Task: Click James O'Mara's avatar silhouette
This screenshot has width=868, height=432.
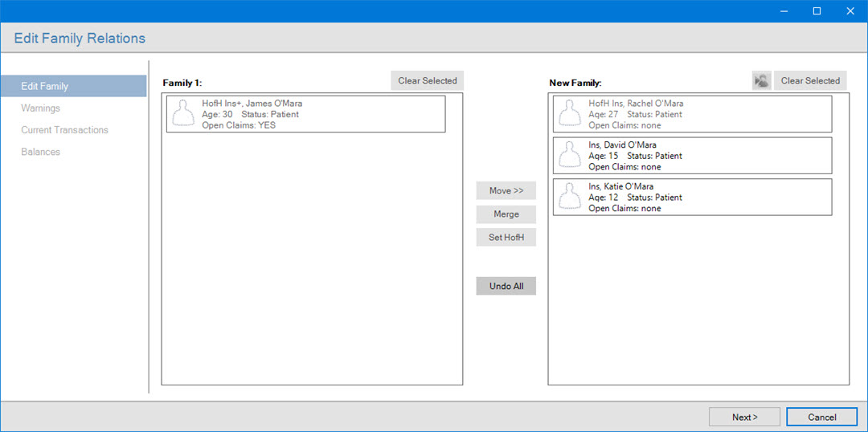Action: tap(184, 114)
